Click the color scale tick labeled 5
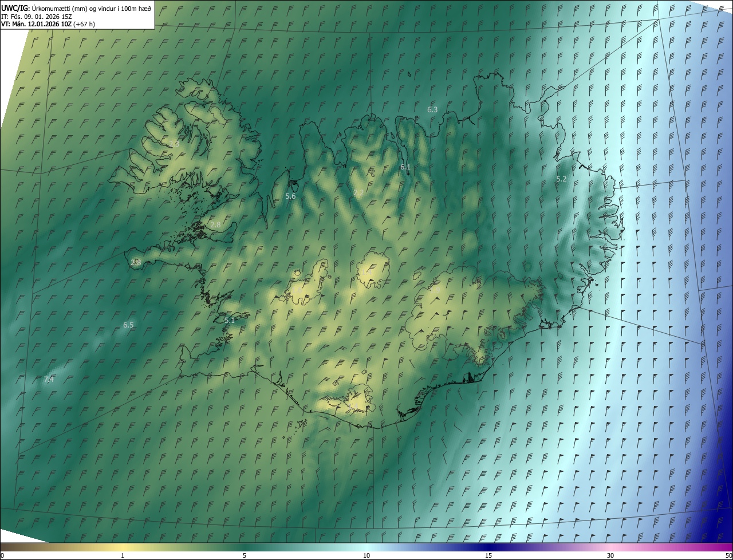 coord(245,555)
